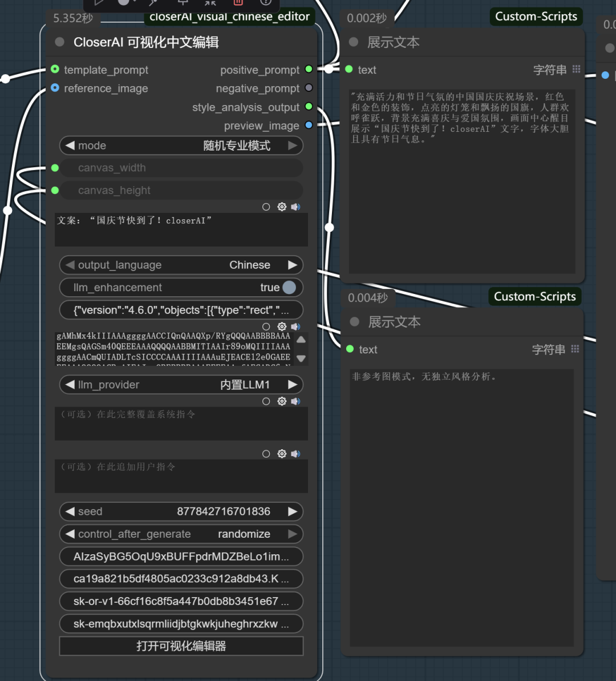The height and width of the screenshot is (681, 616).
Task: Click the canvas_height input port
Action: click(55, 190)
